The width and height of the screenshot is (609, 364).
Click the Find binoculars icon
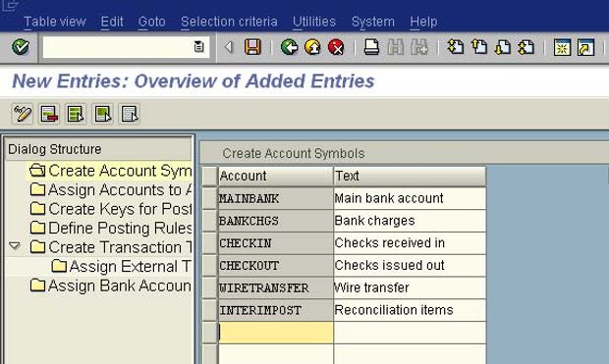pos(396,47)
